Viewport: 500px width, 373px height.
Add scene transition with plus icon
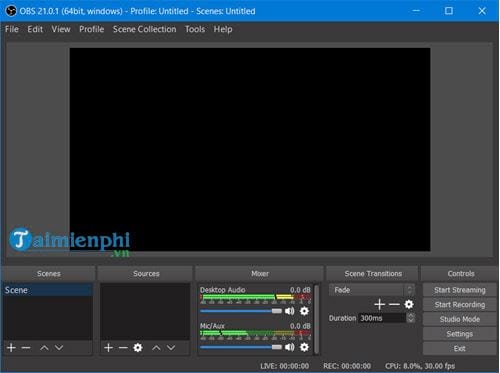(x=379, y=304)
